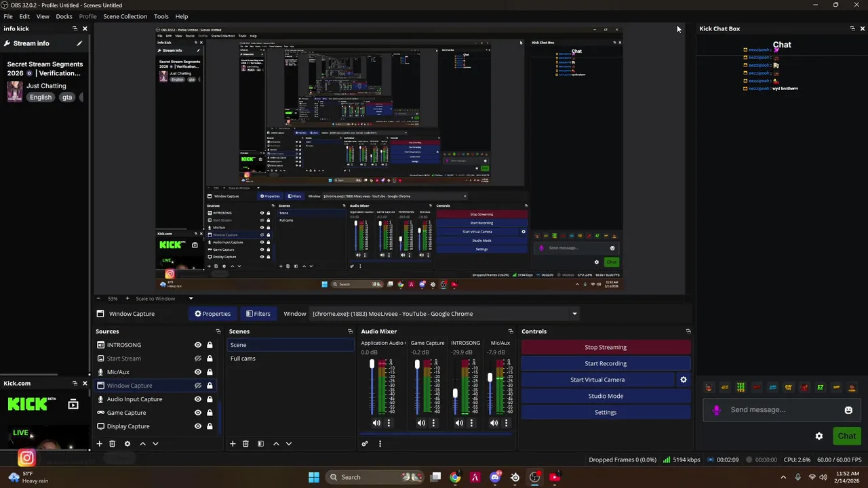Image resolution: width=868 pixels, height=488 pixels.
Task: Open Docks menu
Action: pos(64,16)
